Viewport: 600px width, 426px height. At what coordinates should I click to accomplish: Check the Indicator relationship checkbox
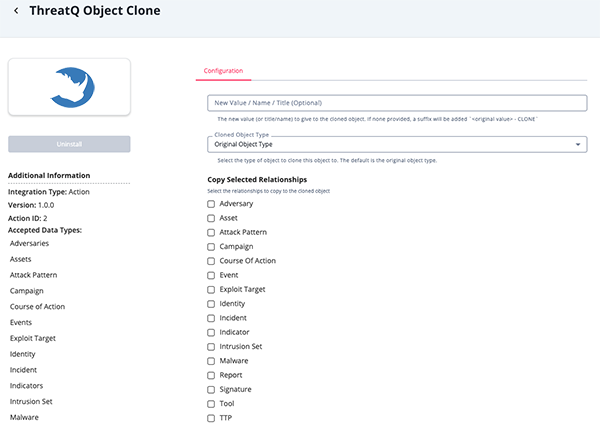click(211, 333)
